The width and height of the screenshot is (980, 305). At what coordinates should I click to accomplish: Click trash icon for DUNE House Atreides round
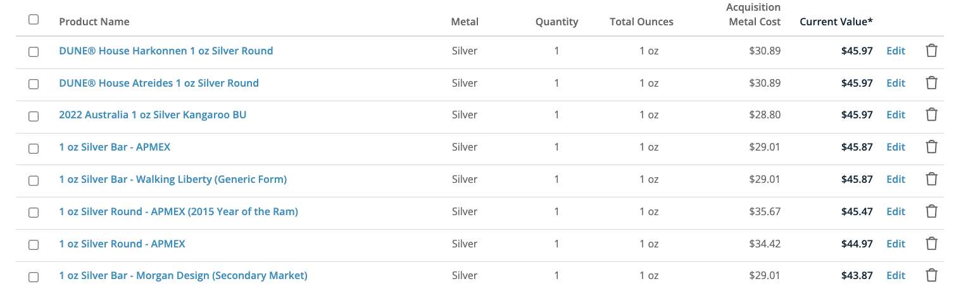(x=931, y=83)
